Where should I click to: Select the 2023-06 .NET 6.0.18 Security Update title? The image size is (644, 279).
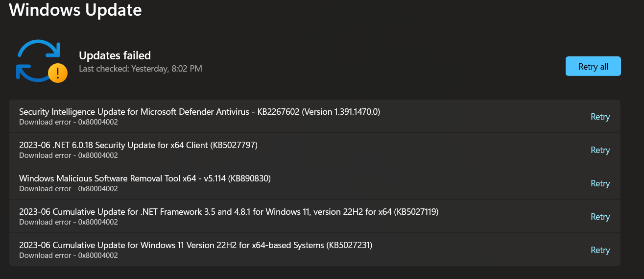coord(138,145)
